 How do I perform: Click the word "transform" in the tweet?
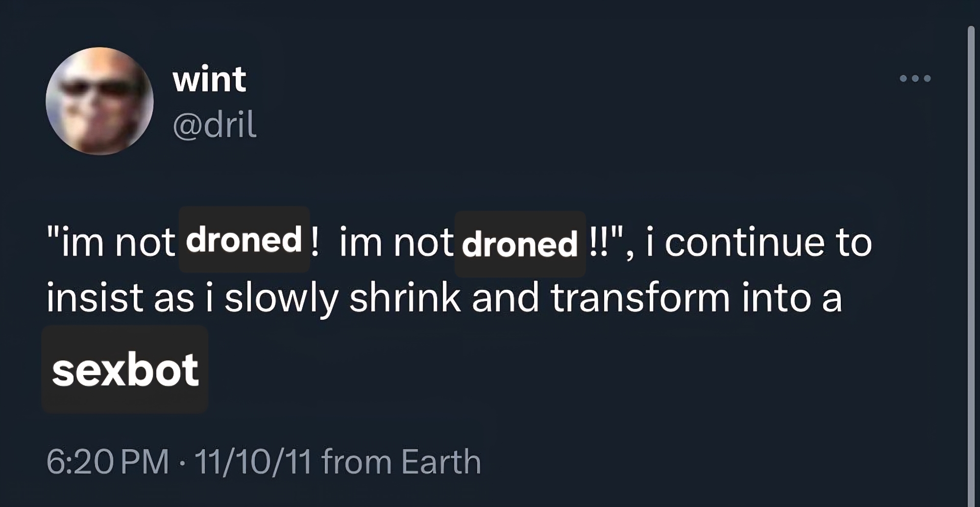click(640, 298)
